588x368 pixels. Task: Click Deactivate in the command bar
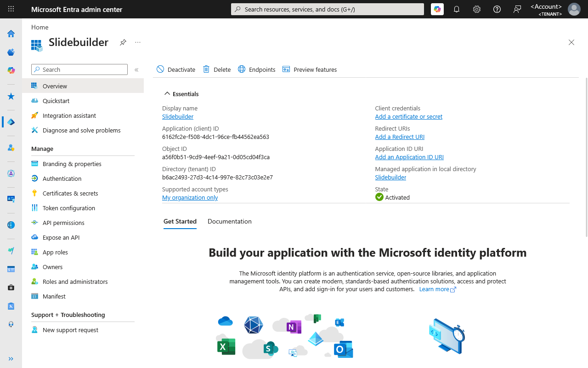[176, 69]
